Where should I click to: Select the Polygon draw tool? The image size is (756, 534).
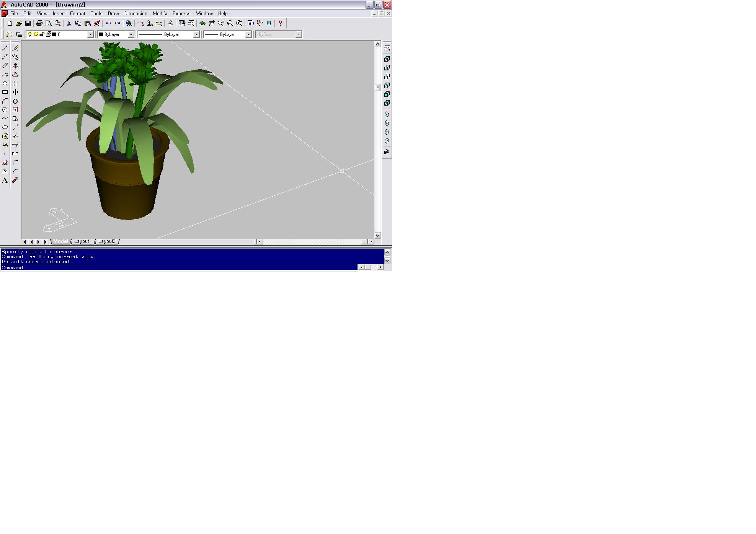tap(5, 83)
